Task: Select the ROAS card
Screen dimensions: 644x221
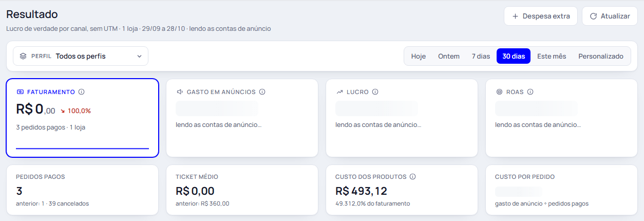Action: 561,118
